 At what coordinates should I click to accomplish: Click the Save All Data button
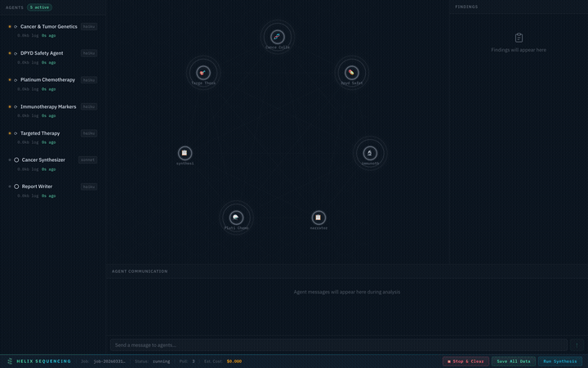tap(514, 361)
